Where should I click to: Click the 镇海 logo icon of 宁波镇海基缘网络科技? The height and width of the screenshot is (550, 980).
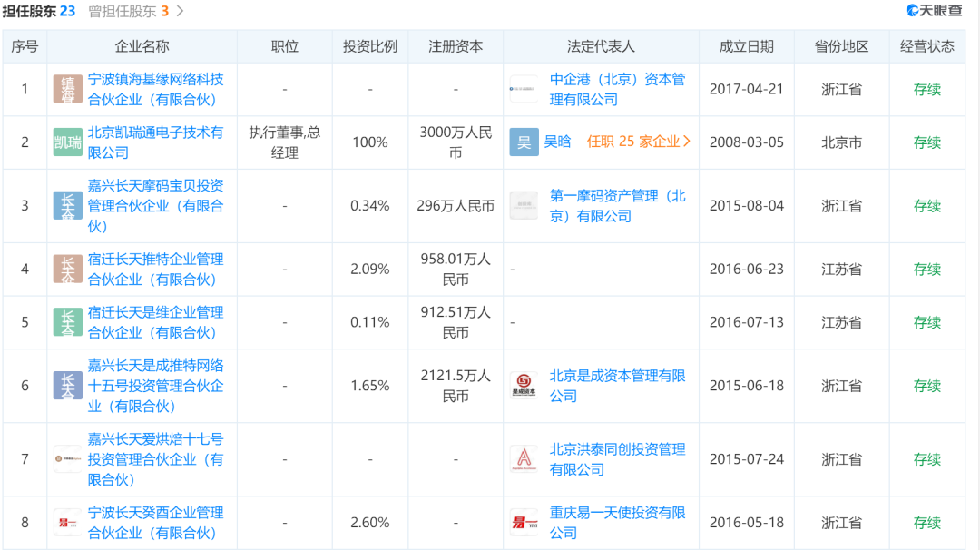(x=67, y=89)
